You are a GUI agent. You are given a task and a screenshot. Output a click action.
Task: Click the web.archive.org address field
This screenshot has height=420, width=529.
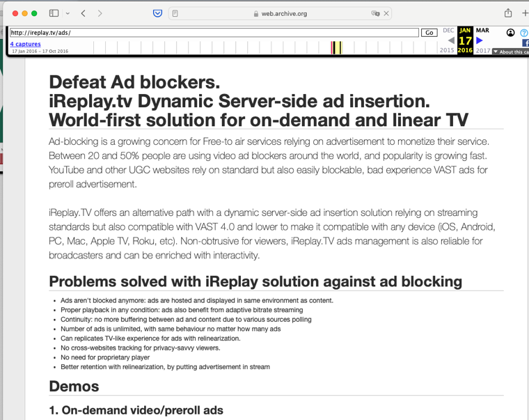280,13
